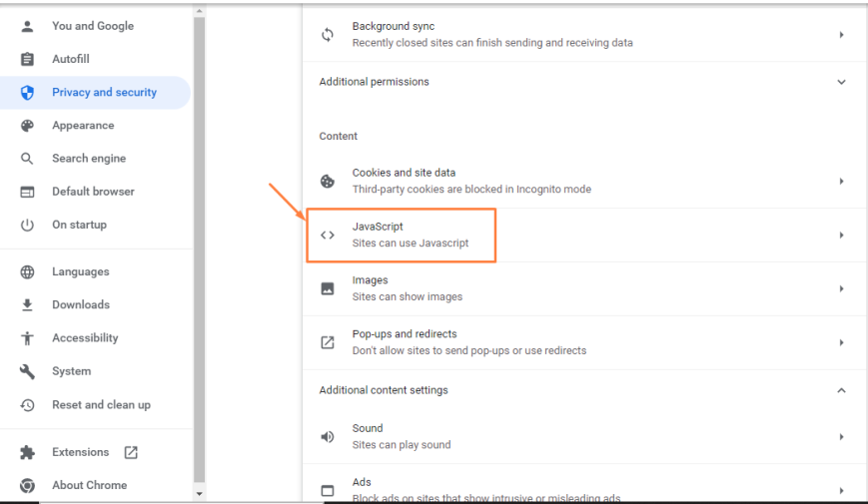Expand the Additional permissions section
Screen dimensions: 868x504
coord(841,82)
